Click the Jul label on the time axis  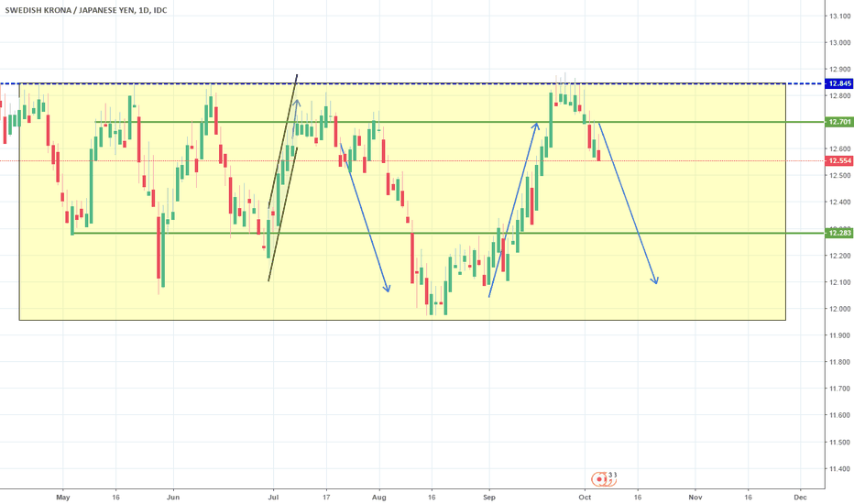click(x=273, y=498)
